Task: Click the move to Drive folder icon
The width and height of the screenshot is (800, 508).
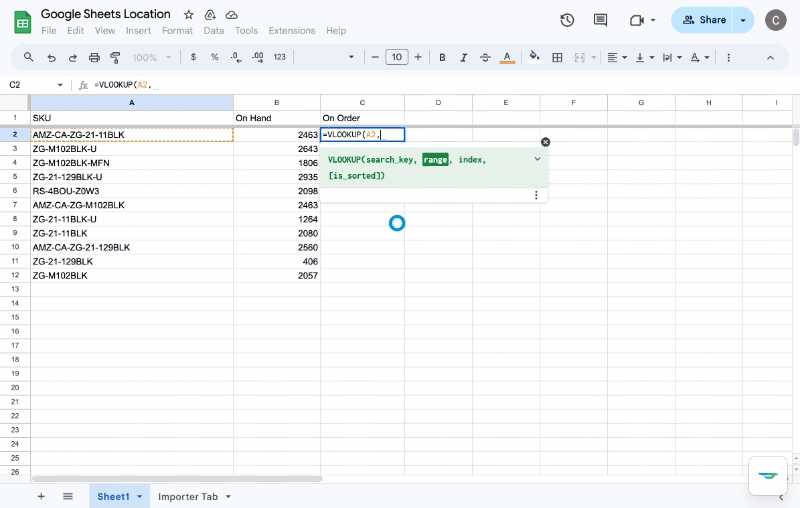Action: 210,15
